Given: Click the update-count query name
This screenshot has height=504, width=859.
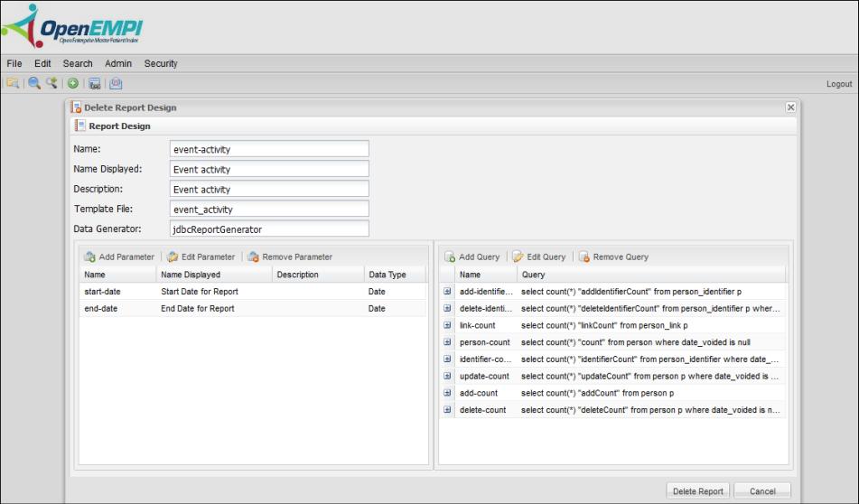Looking at the screenshot, I should point(484,377).
